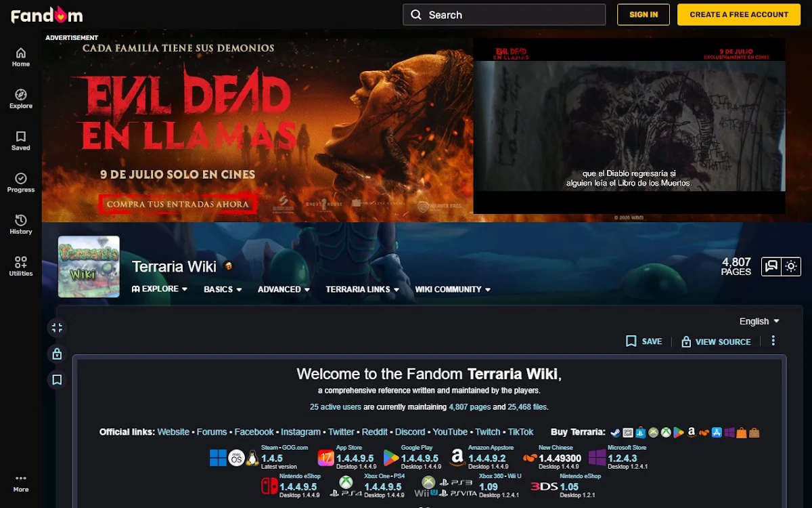Click the macOS version icon
The image size is (812, 508).
tap(236, 459)
